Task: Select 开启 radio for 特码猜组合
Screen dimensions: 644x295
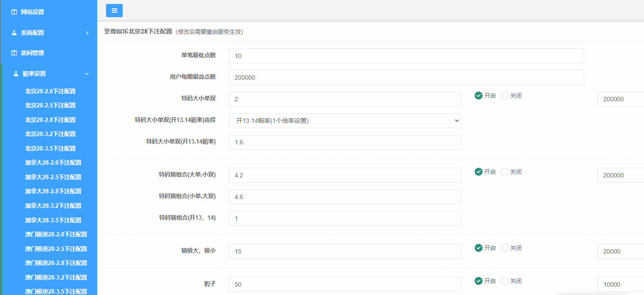Action: click(479, 172)
